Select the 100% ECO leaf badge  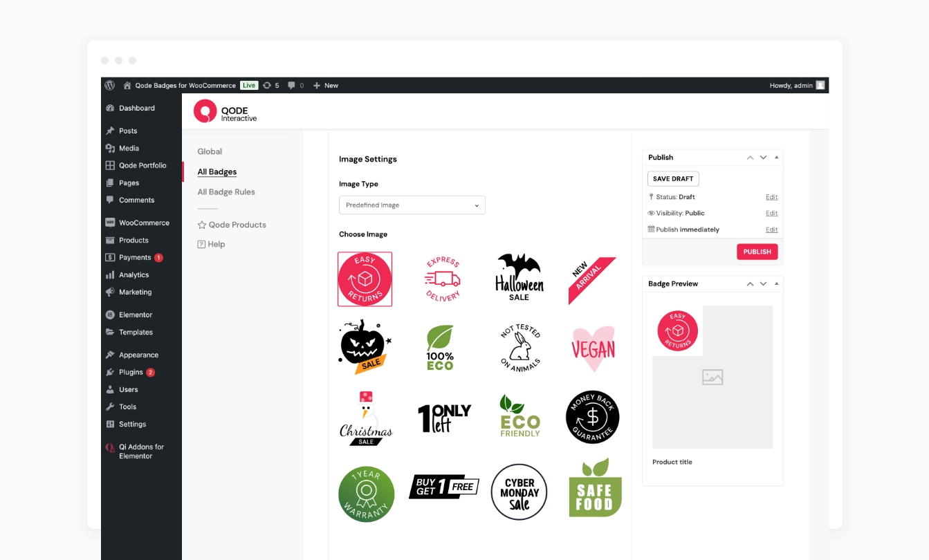click(440, 347)
